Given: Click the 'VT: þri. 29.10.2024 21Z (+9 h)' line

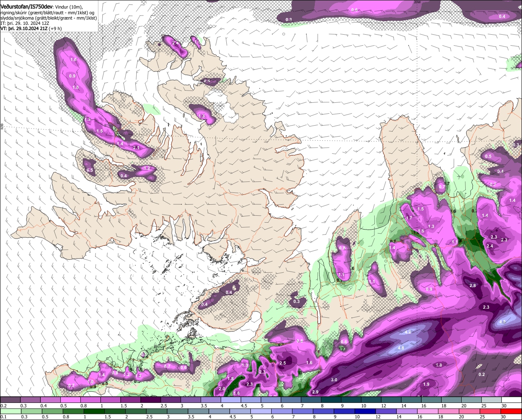Looking at the screenshot, I should [x=31, y=29].
